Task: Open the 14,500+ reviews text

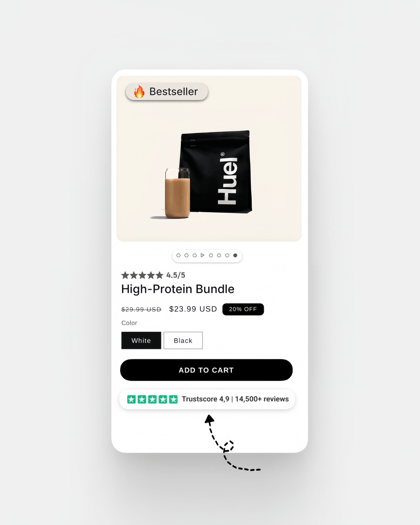Action: pos(262,399)
